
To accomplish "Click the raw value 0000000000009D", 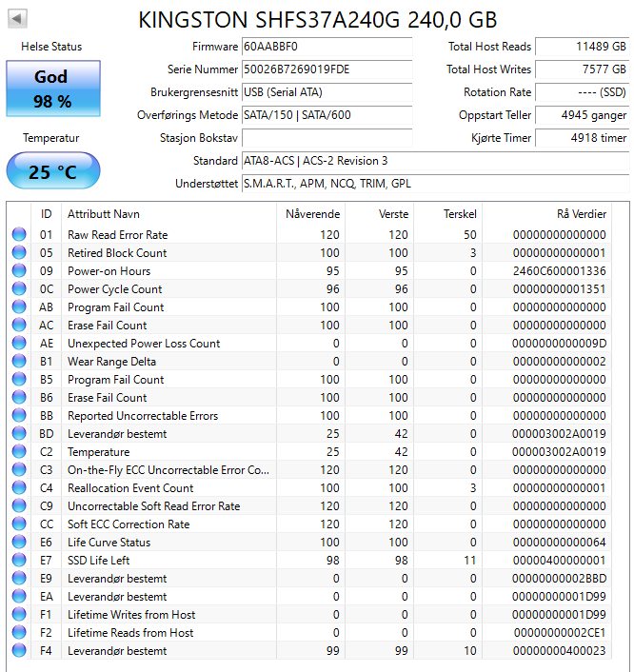I will click(559, 344).
